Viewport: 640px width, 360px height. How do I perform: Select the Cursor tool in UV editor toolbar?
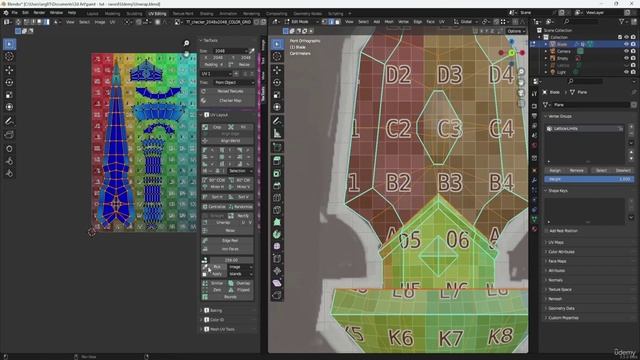[x=9, y=56]
